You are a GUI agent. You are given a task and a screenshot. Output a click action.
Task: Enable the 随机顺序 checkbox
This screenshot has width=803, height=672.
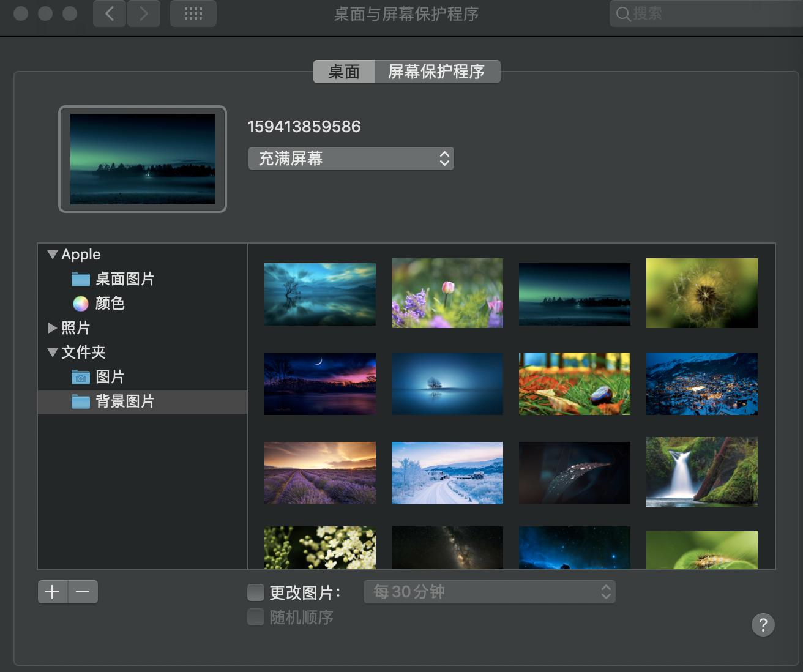255,618
